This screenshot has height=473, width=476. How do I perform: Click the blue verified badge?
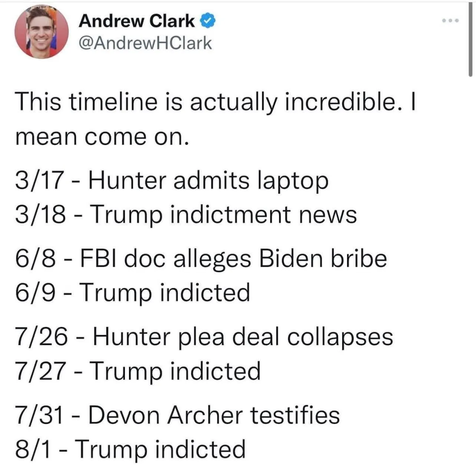(x=208, y=22)
